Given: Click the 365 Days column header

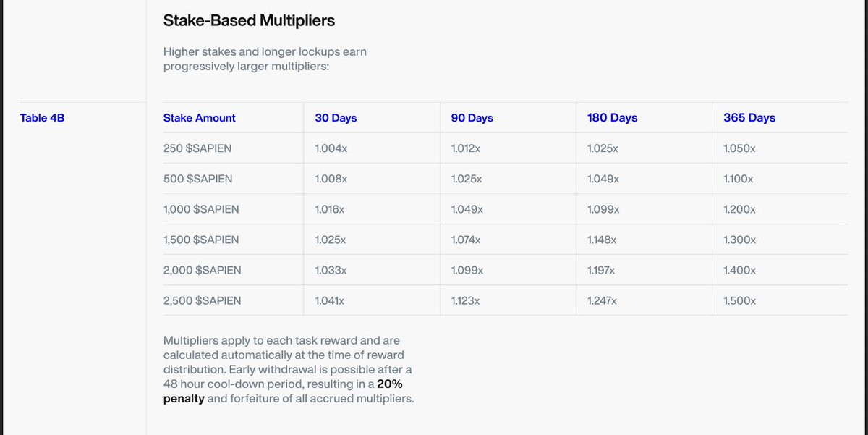Looking at the screenshot, I should 749,117.
